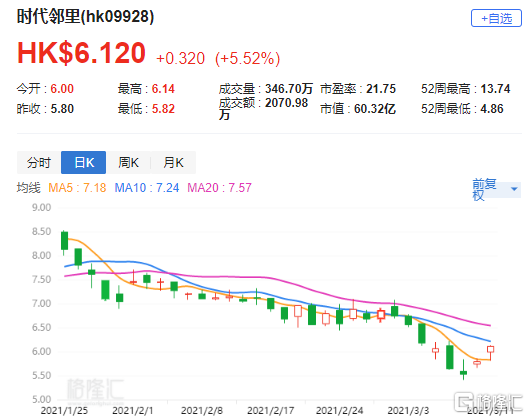The image size is (529, 419).
Task: Click 成交额 value 2070.98
Action: click(287, 103)
